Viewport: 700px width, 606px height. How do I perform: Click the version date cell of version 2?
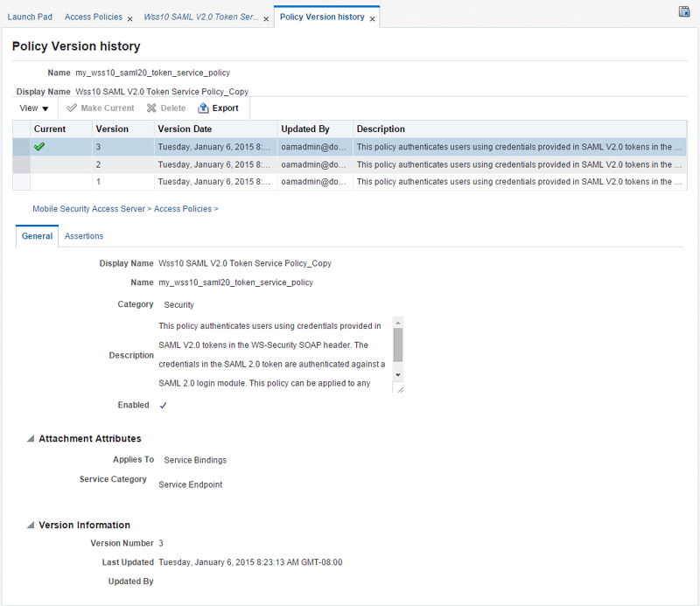pos(215,164)
